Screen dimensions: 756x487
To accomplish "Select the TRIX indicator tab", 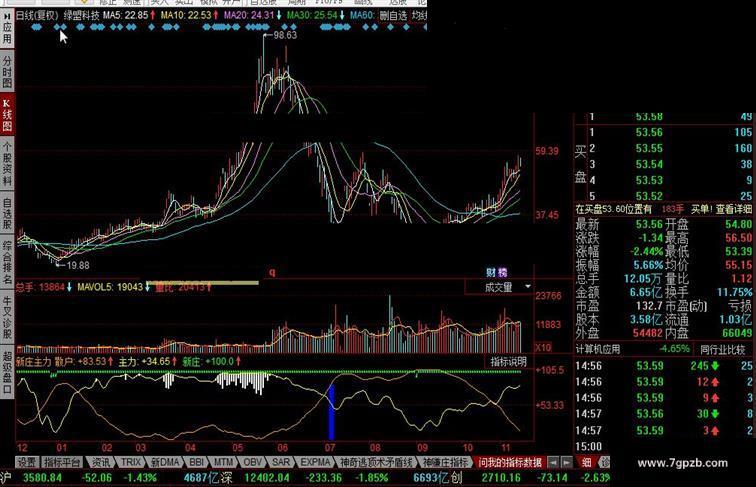I will 131,462.
